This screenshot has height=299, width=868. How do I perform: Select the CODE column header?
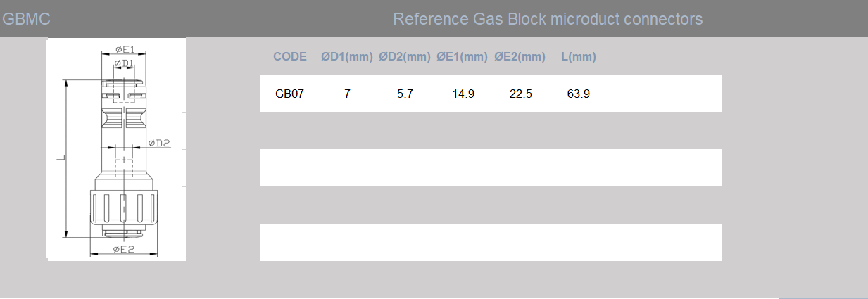289,57
